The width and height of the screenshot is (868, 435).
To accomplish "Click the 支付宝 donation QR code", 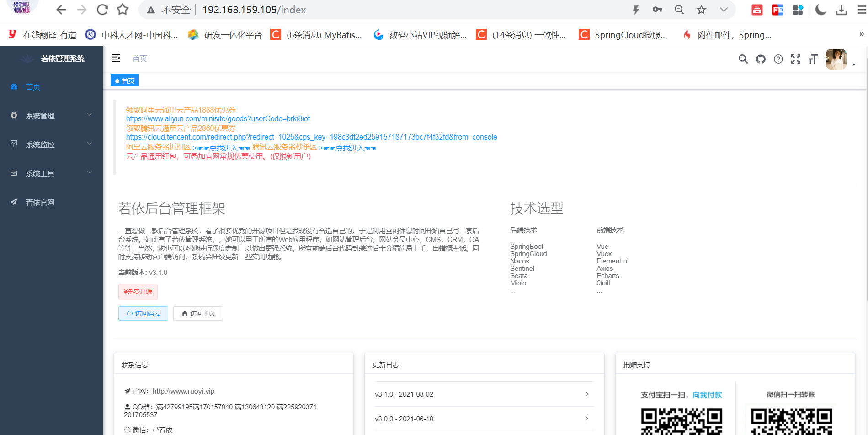I will [681, 419].
